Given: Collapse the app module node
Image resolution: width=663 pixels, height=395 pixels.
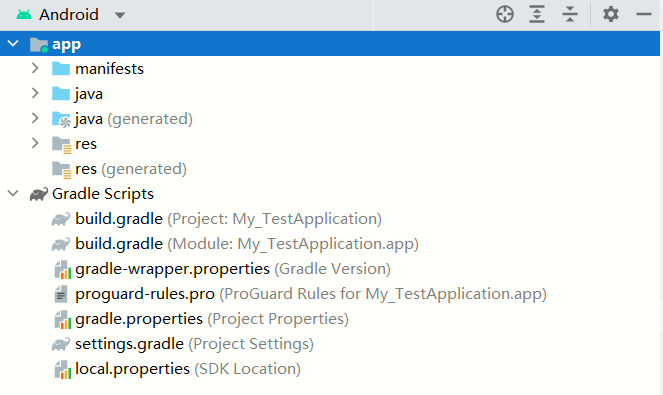Looking at the screenshot, I should click(13, 43).
